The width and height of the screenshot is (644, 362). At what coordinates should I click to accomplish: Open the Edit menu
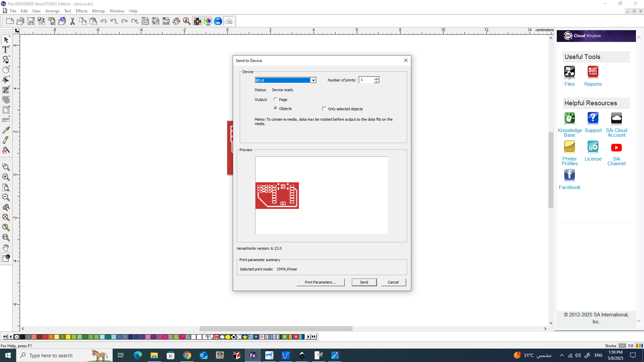[24, 11]
